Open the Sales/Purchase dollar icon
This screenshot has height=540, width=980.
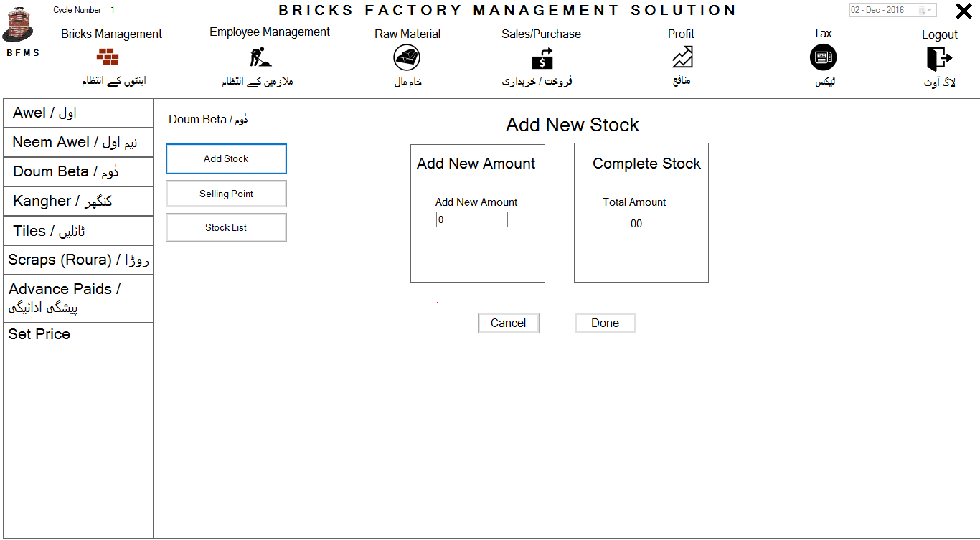click(542, 58)
